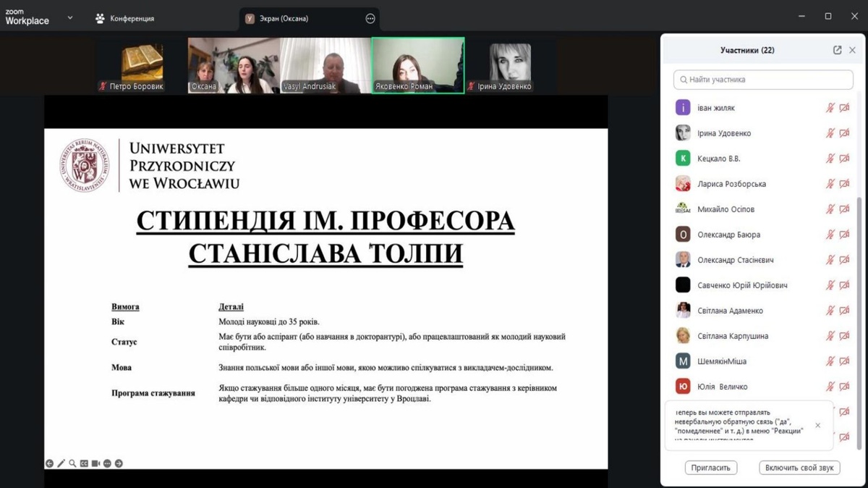
Task: Click the disabled camera icon for Кецкало В.В.
Action: pyautogui.click(x=844, y=159)
